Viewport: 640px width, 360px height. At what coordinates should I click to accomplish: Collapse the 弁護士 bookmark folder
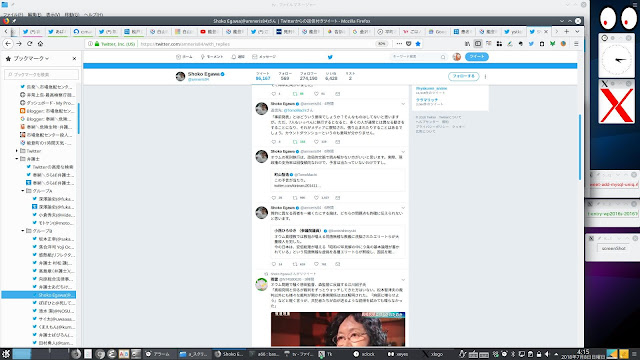[17, 159]
